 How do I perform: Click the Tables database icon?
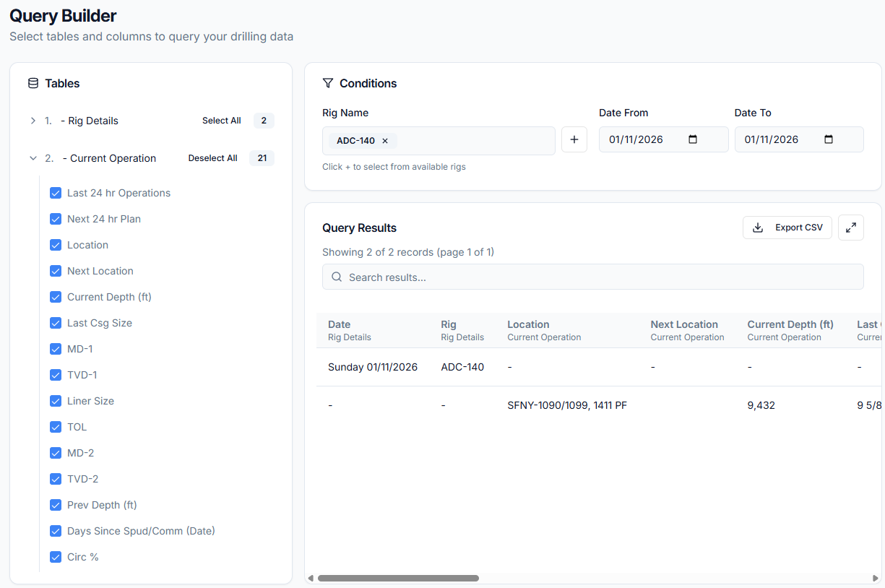point(33,83)
